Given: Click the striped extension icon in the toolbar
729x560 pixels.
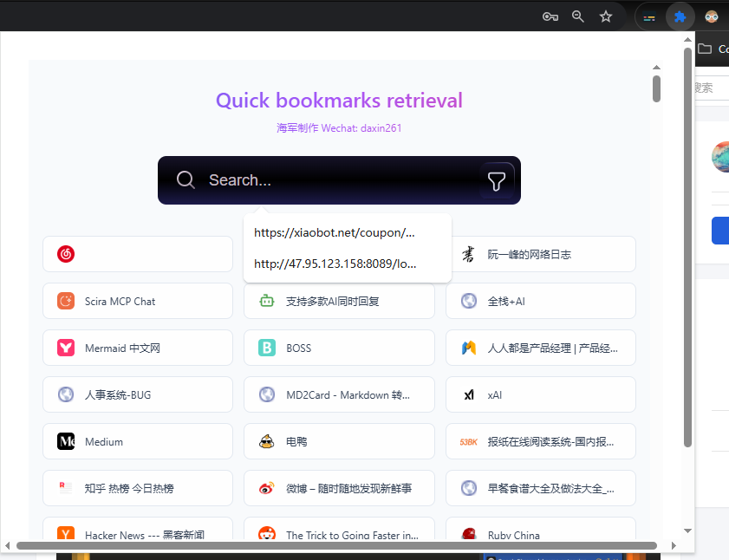Looking at the screenshot, I should [x=649, y=17].
